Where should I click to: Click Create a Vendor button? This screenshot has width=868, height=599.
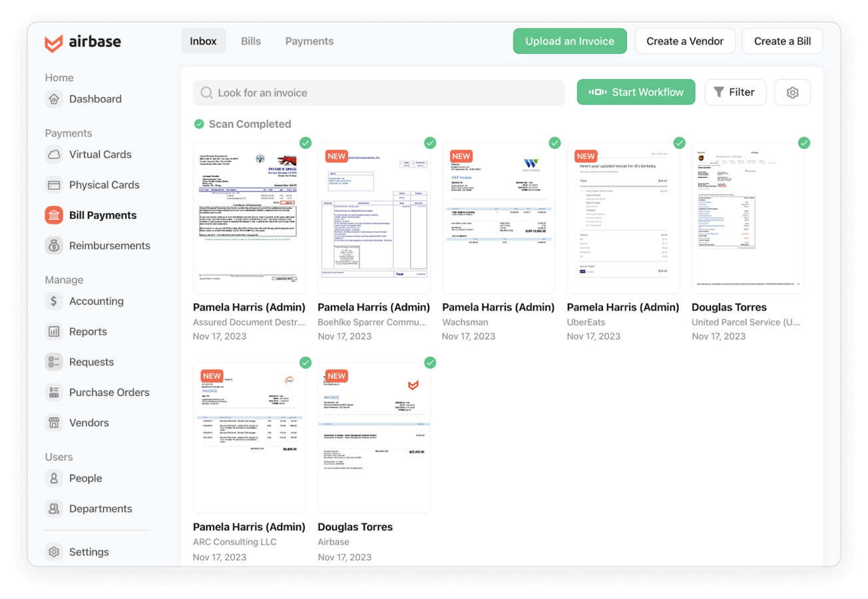(685, 41)
